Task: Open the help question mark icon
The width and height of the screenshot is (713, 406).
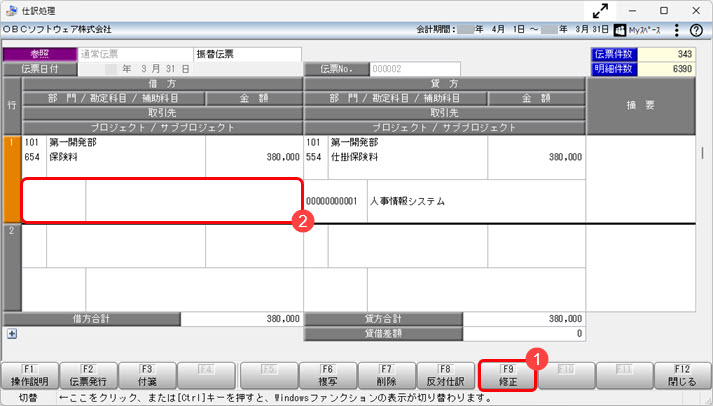Action: tap(696, 30)
